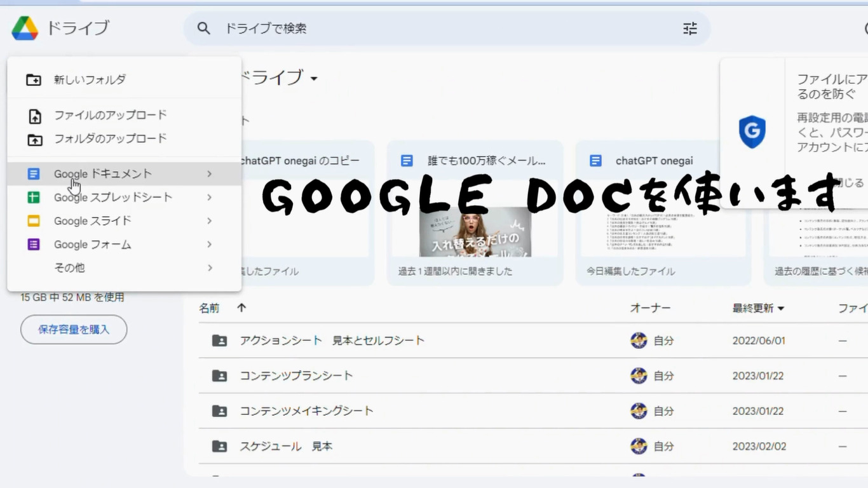Click 保存容量を購入 button
868x488 pixels.
pyautogui.click(x=74, y=330)
